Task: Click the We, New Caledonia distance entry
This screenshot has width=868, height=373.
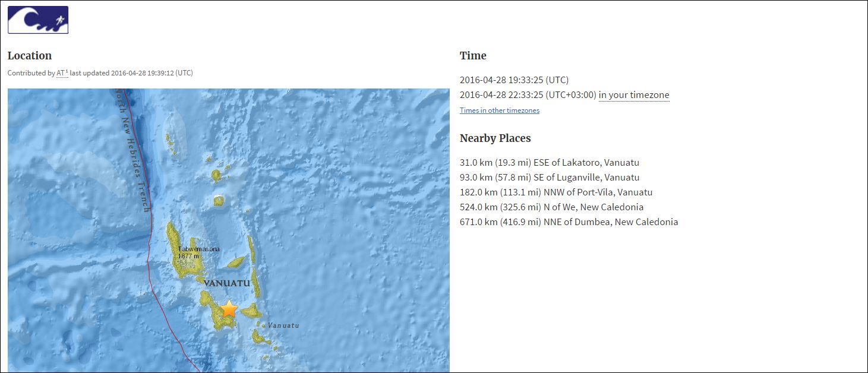Action: [551, 207]
